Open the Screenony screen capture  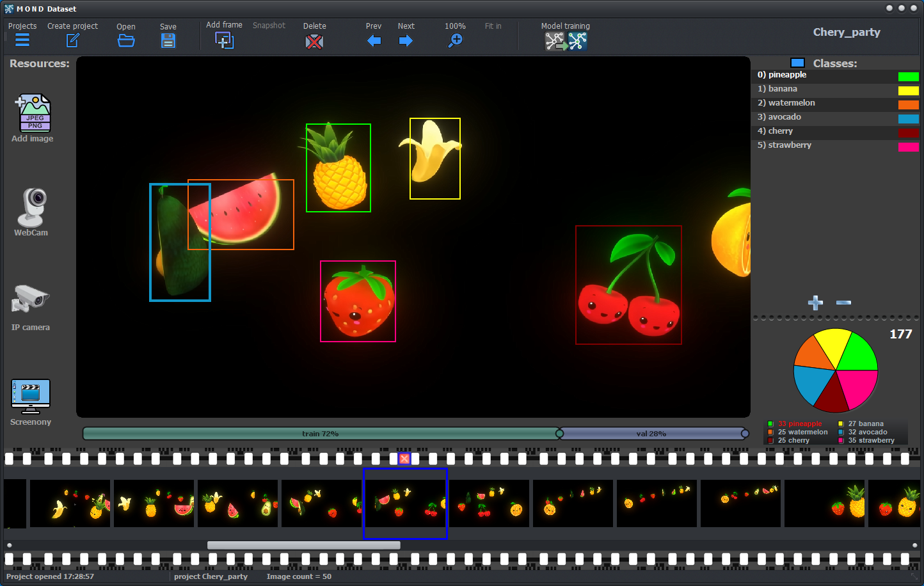coord(31,397)
